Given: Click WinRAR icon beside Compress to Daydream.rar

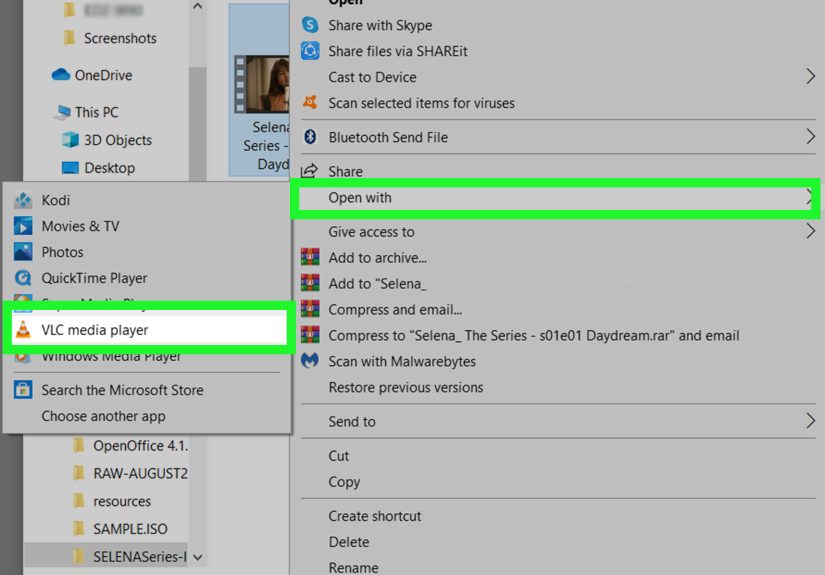Looking at the screenshot, I should 310,335.
